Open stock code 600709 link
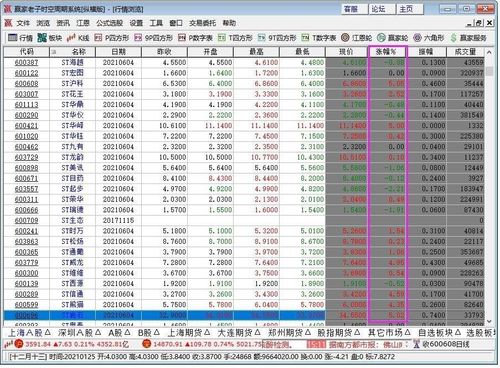 point(26,221)
